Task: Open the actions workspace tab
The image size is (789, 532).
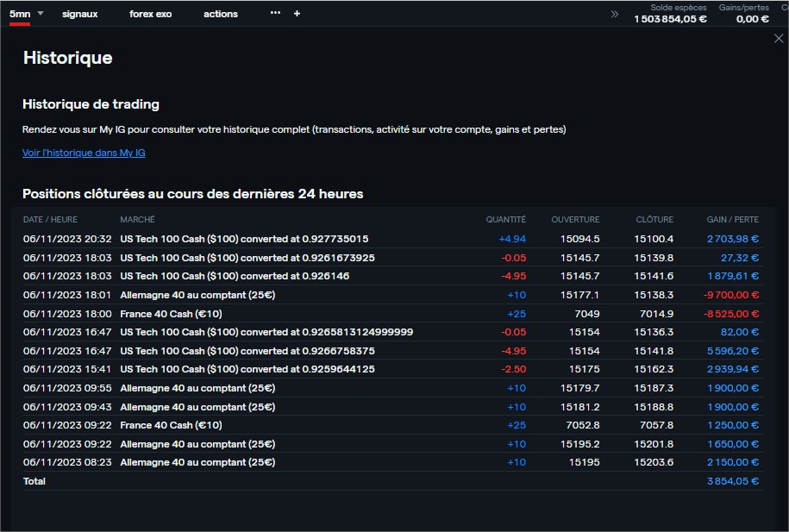Action: coord(221,14)
